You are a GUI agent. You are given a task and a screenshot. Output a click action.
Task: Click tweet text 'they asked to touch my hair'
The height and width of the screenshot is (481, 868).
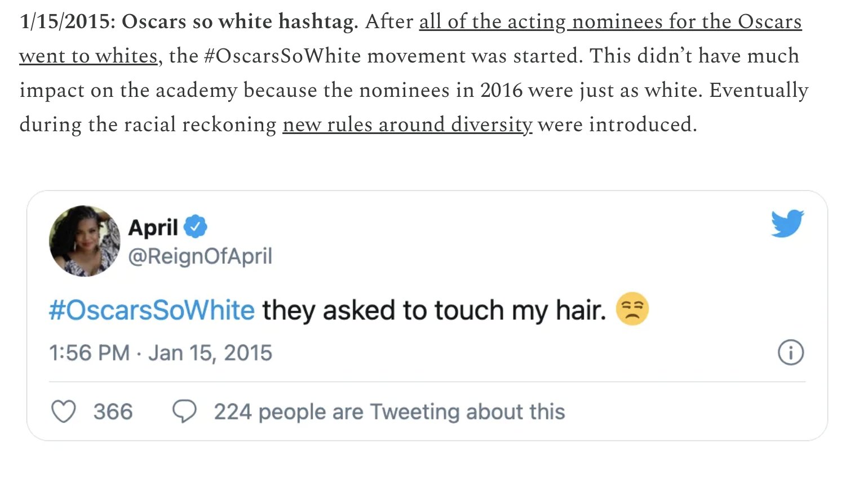click(x=433, y=310)
